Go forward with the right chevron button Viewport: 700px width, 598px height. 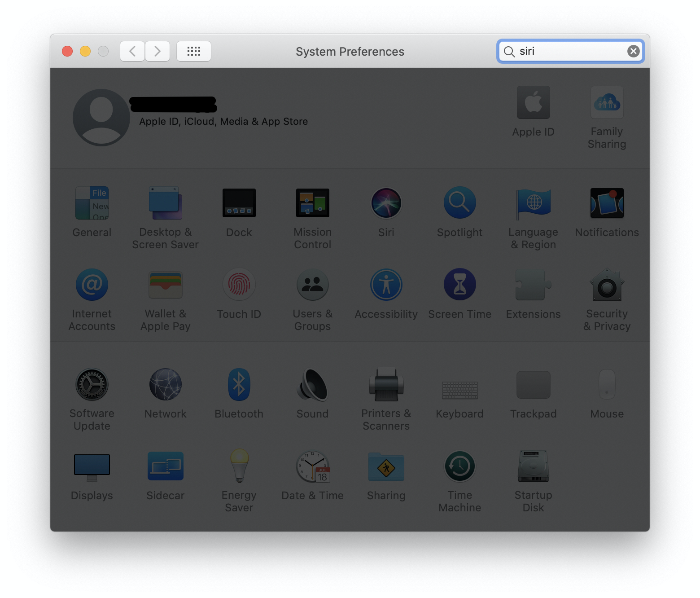point(157,51)
